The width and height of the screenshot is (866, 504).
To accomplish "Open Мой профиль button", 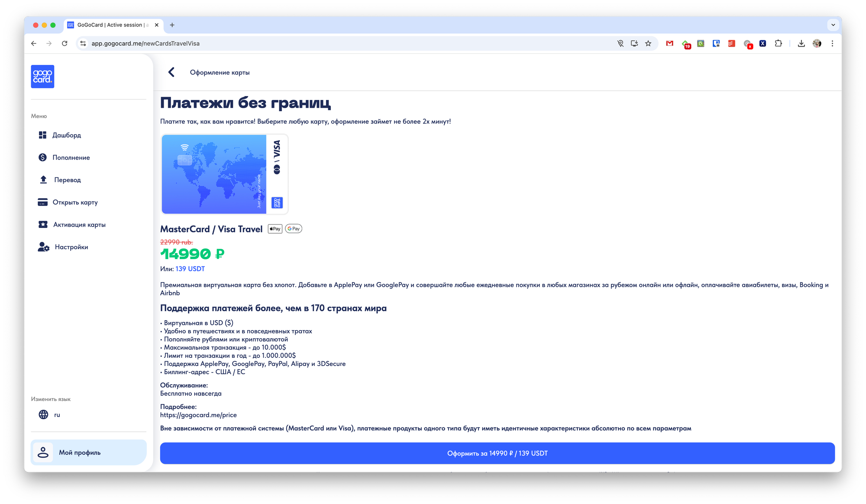I will (x=88, y=453).
